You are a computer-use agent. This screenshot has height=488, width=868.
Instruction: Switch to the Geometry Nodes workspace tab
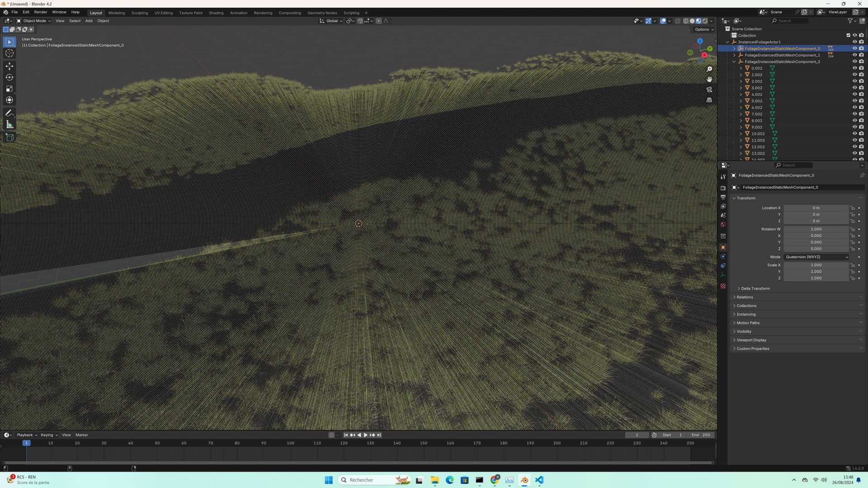tap(322, 13)
